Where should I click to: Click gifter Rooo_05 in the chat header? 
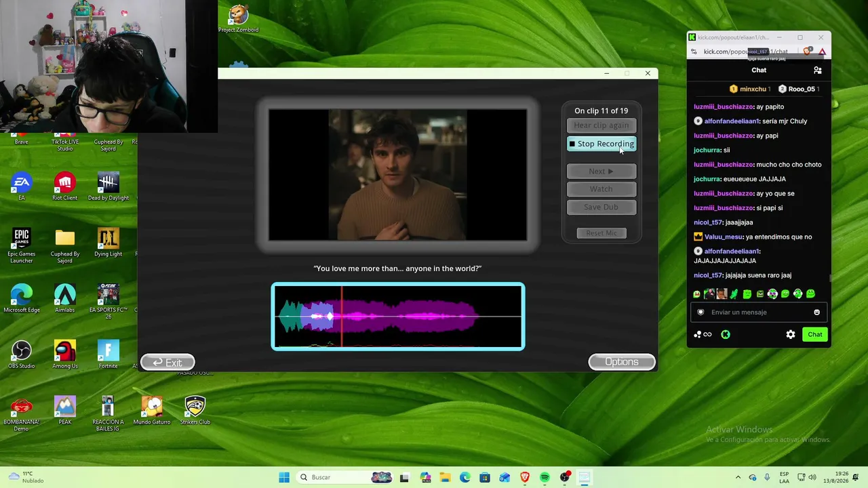(x=799, y=89)
